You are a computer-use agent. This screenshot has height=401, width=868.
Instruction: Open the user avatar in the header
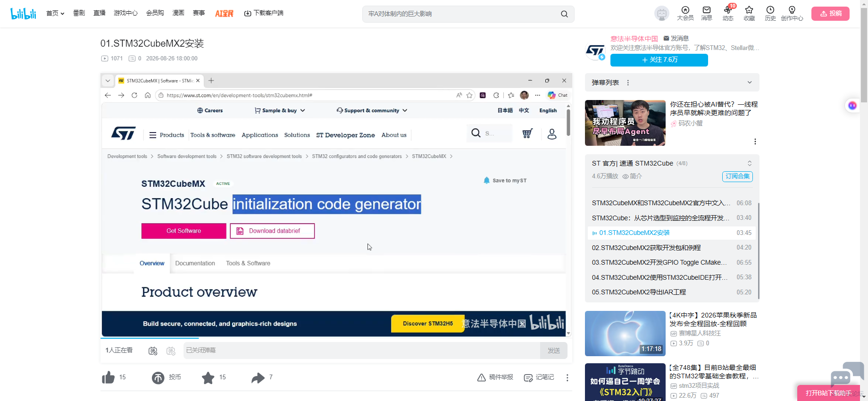click(662, 14)
